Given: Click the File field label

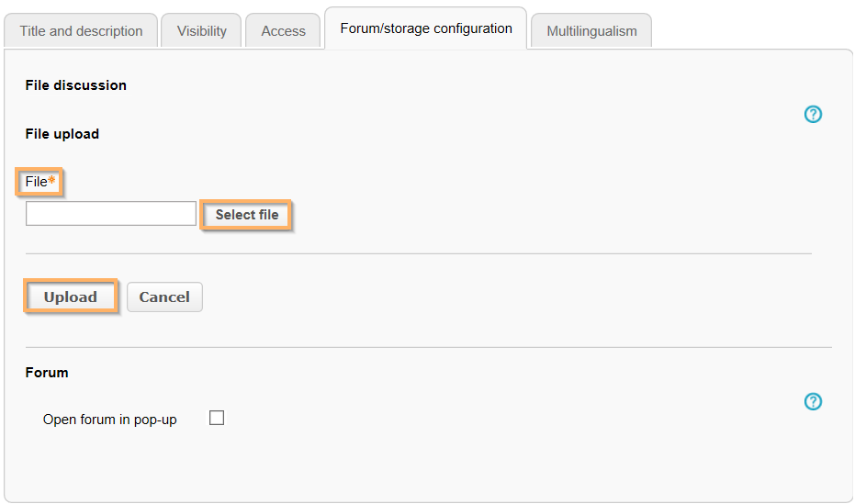Looking at the screenshot, I should [36, 182].
